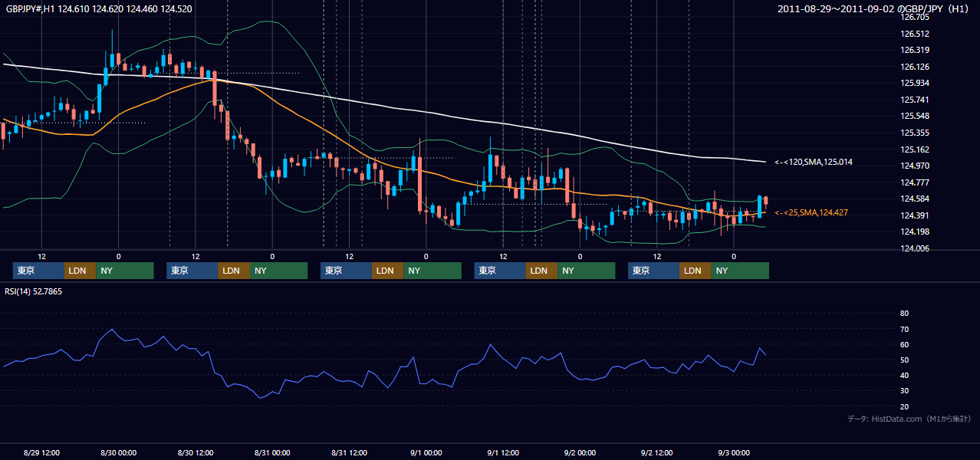Viewport: 980px width, 460px height.
Task: Click the LDN session block of the first session bar
Action: [x=80, y=271]
